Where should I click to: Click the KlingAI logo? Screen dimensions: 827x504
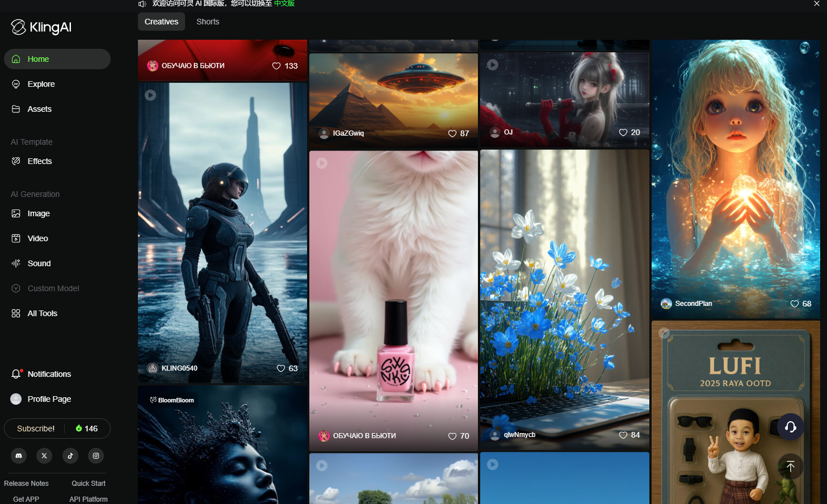[41, 27]
